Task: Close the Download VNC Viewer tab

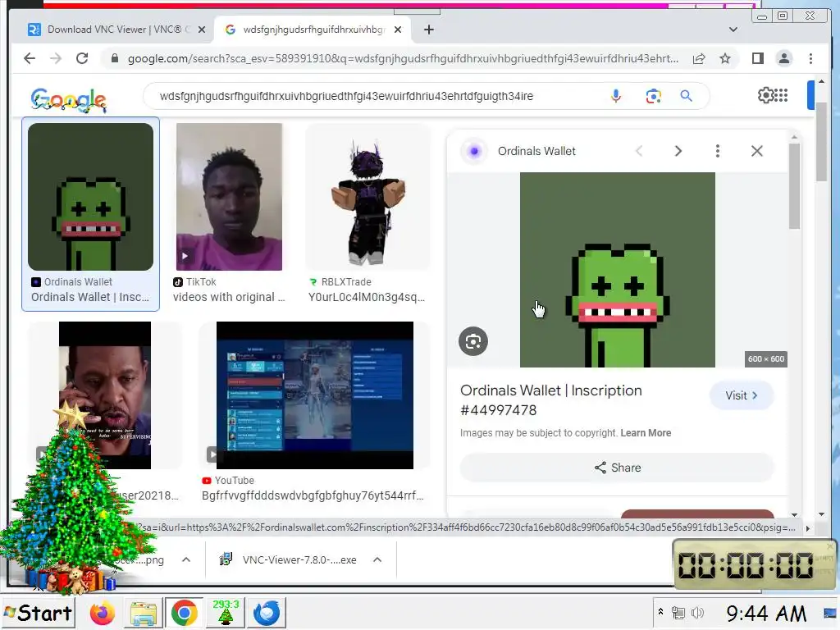Action: pyautogui.click(x=202, y=30)
